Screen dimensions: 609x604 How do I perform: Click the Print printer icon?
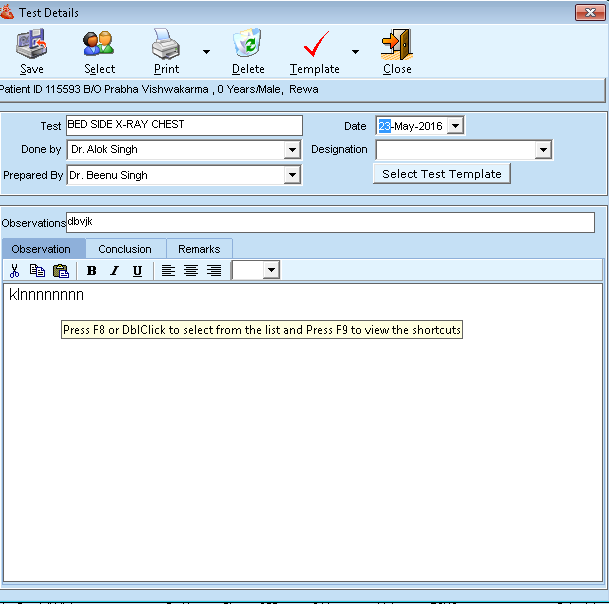[x=166, y=45]
